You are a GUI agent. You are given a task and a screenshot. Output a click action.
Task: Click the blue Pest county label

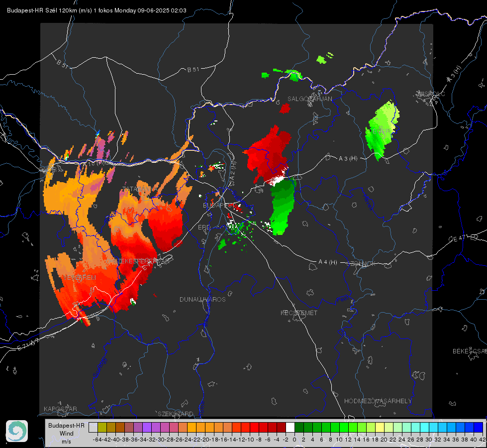(342, 300)
